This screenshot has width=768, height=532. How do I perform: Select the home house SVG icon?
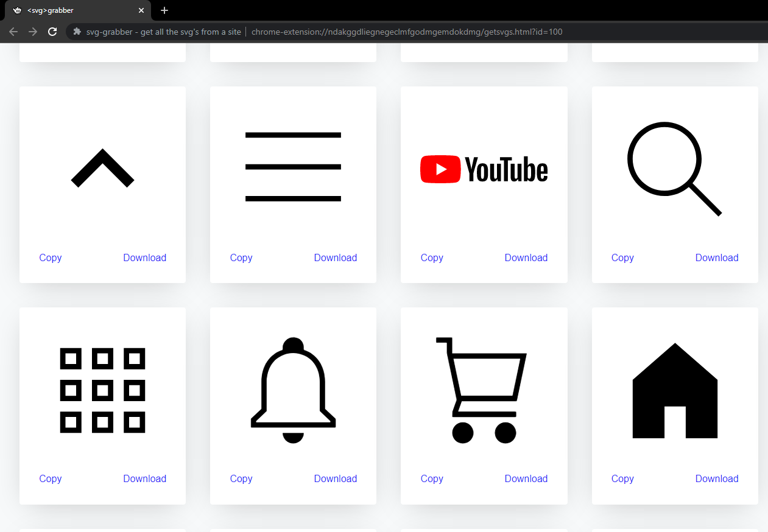pyautogui.click(x=675, y=390)
